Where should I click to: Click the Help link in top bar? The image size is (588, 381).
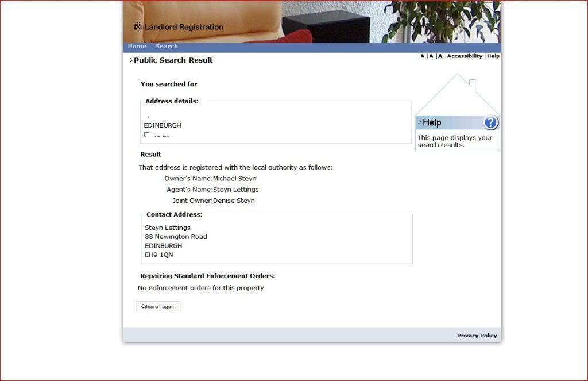493,56
